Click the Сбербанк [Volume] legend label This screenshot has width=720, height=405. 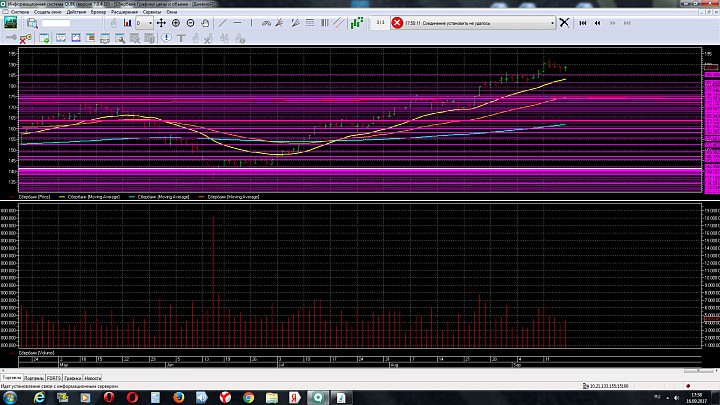36,353
